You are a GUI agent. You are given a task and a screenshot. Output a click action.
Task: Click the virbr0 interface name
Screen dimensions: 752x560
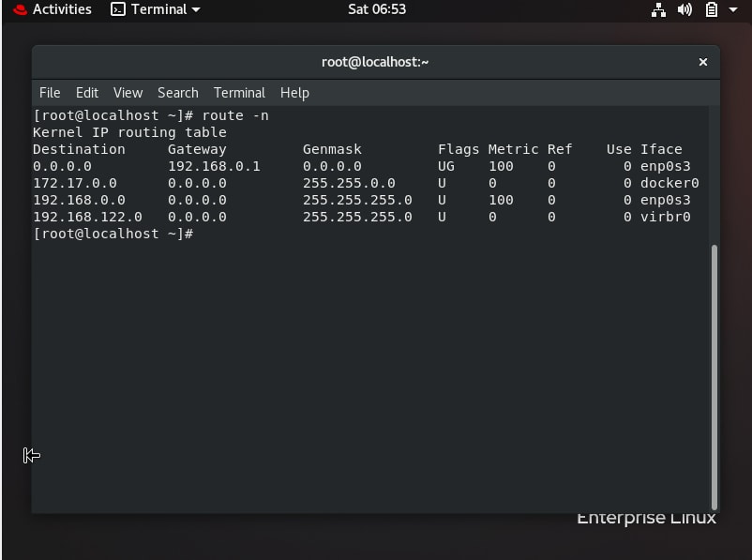point(665,217)
